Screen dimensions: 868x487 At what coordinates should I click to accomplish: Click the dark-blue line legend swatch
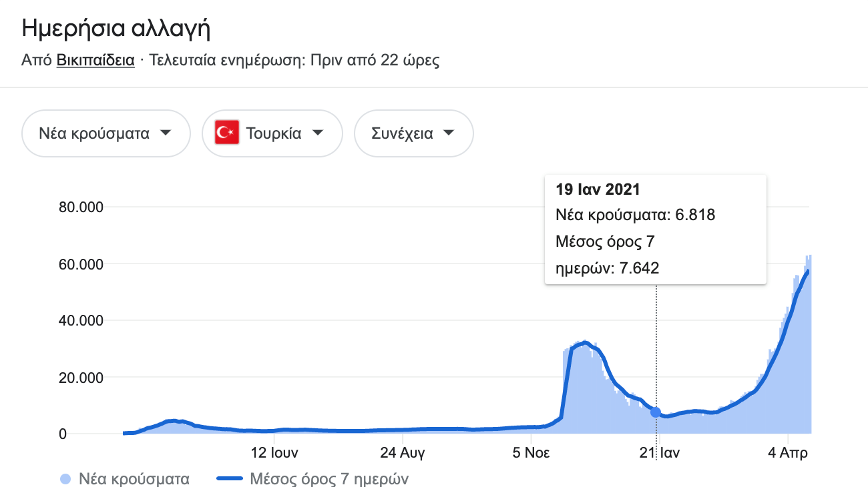[x=230, y=479]
